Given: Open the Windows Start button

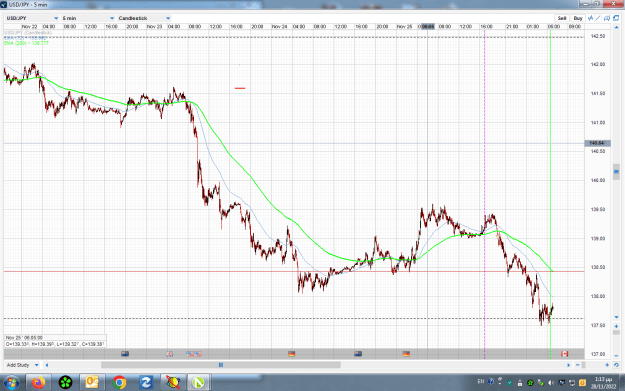Looking at the screenshot, I should pos(11,383).
